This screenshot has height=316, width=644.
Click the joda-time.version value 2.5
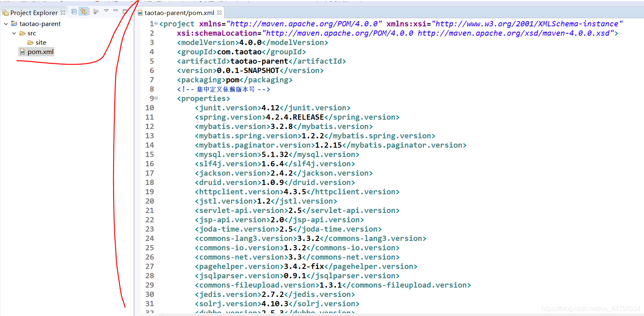[x=286, y=229]
